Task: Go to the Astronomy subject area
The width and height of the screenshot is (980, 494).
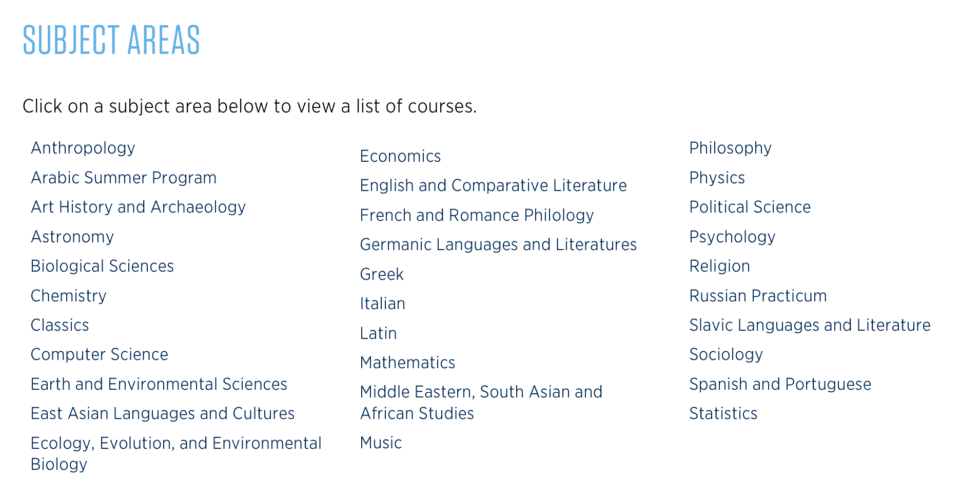Action: point(72,237)
